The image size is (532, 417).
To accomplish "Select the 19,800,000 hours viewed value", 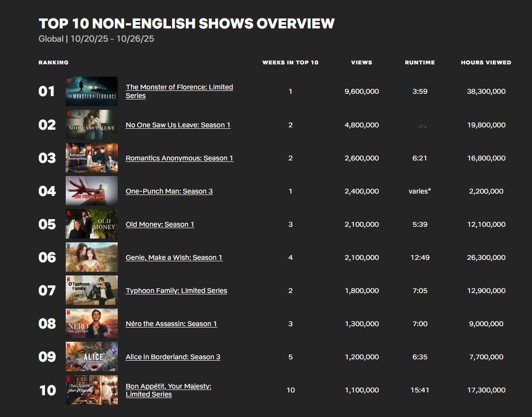I will click(x=486, y=125).
